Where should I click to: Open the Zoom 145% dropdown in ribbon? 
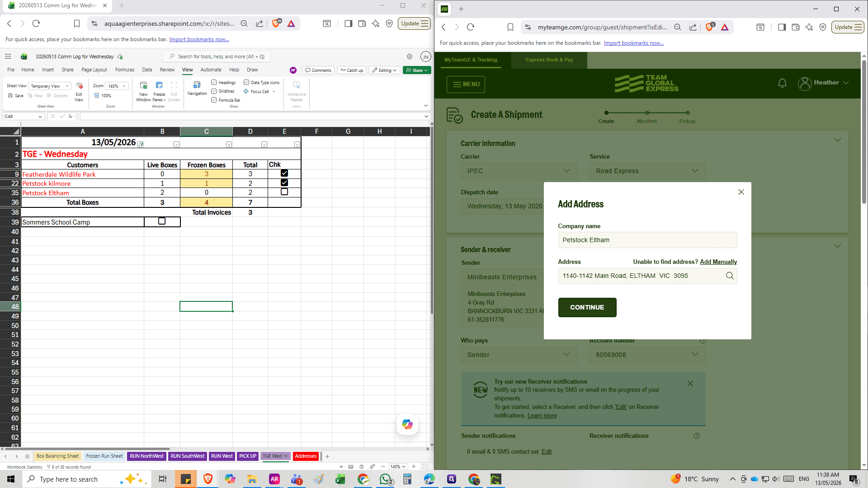point(117,86)
